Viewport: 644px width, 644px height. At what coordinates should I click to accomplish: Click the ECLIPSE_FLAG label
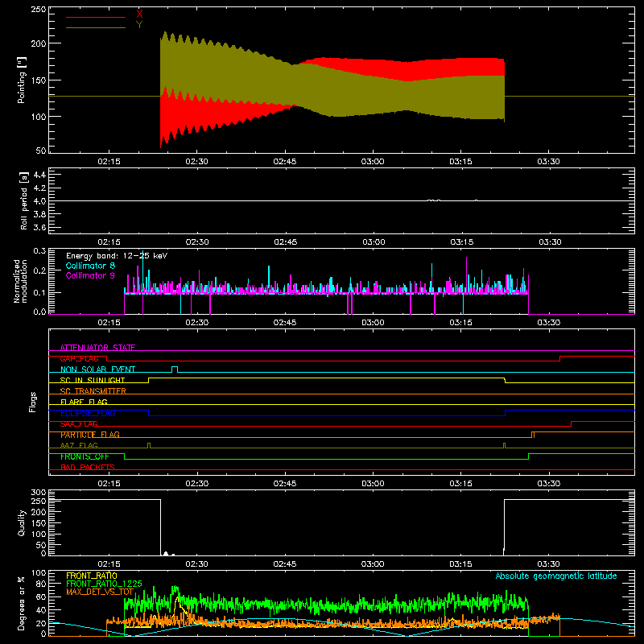(88, 413)
